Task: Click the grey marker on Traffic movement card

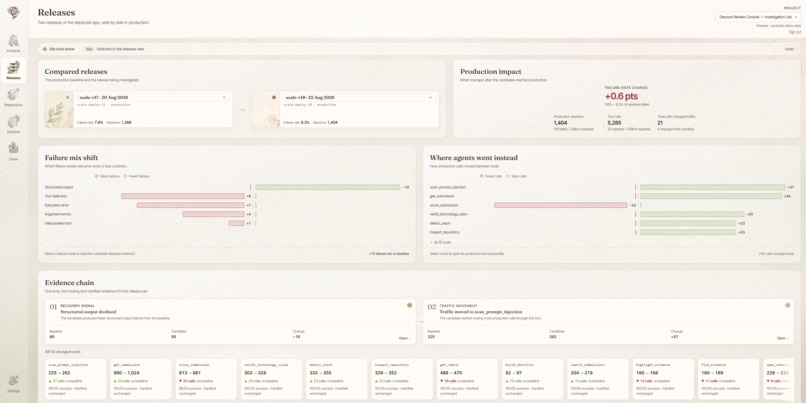Action: point(787,305)
